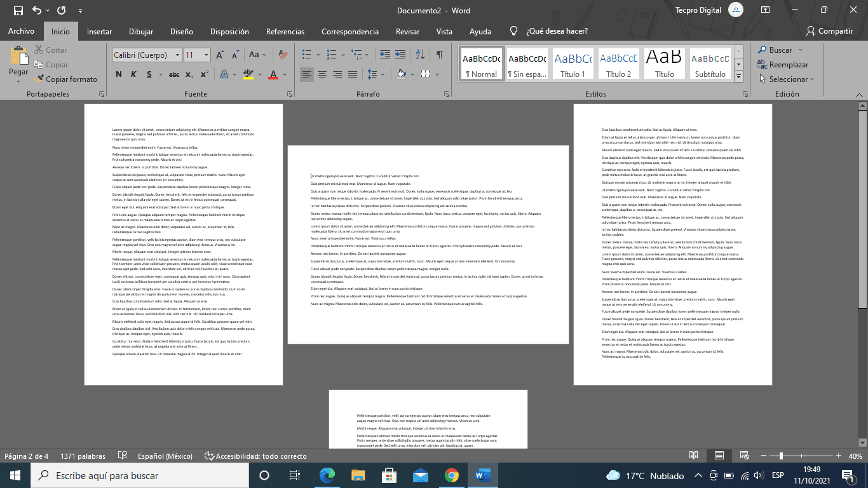Switch to the Diseño tab
The height and width of the screenshot is (488, 868).
coord(182,31)
